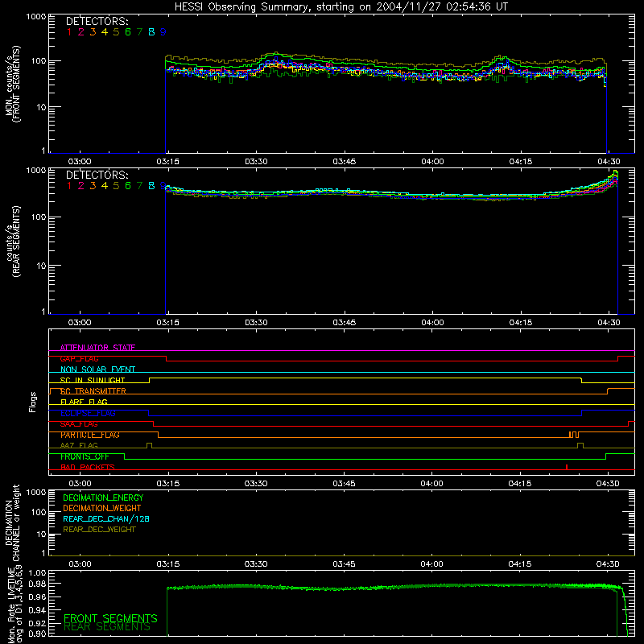Click 04:30 tick label under flags plot

tap(608, 484)
